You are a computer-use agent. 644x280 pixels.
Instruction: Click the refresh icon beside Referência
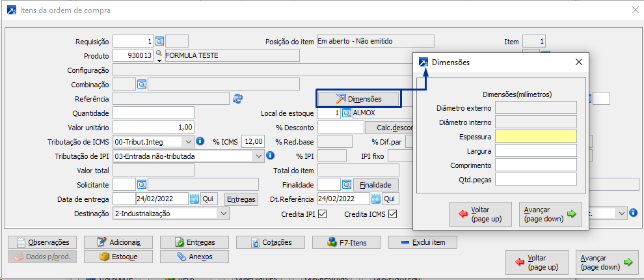(x=237, y=98)
